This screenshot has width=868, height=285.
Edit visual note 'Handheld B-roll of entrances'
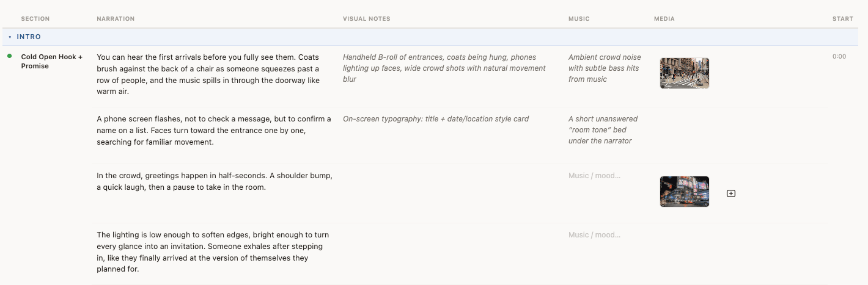[x=444, y=68]
